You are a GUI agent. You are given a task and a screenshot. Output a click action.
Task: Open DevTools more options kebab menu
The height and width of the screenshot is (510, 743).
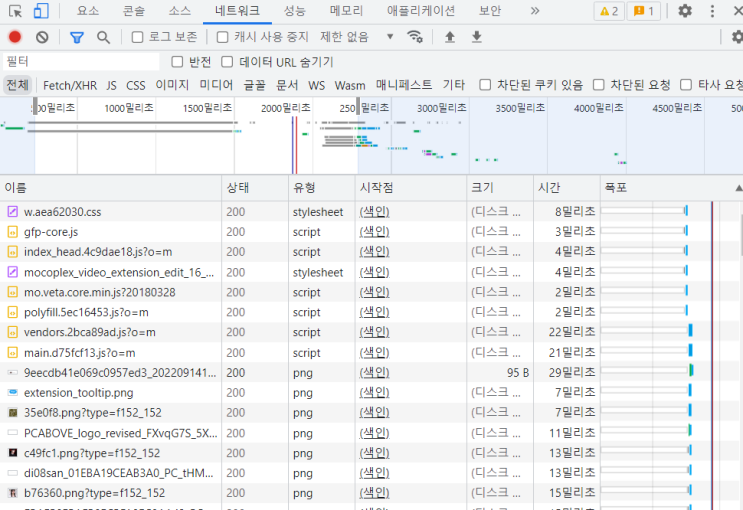click(x=712, y=11)
